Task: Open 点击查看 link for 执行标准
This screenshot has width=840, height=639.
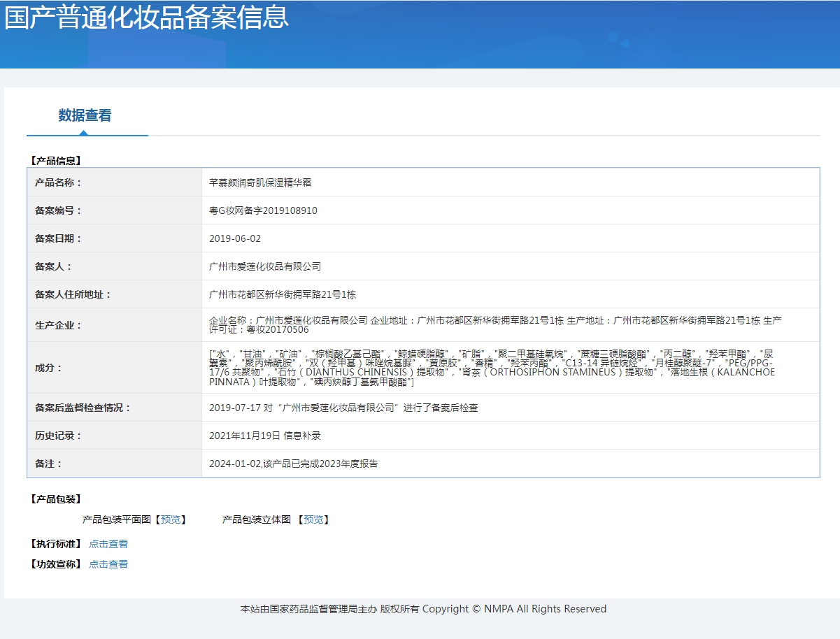Action: [x=108, y=544]
